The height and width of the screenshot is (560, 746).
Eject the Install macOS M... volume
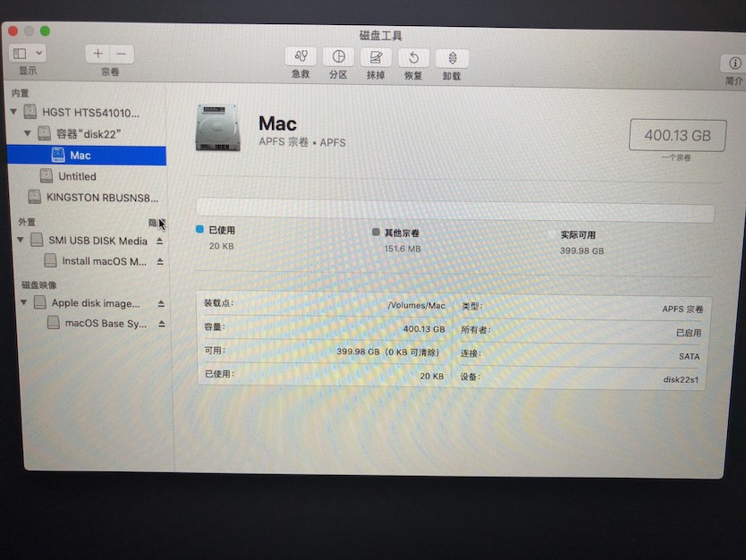click(x=160, y=262)
